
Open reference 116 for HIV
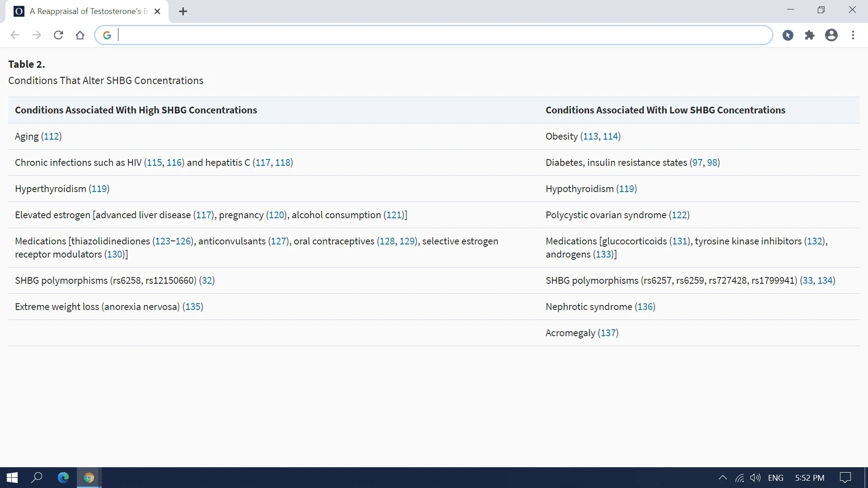174,163
